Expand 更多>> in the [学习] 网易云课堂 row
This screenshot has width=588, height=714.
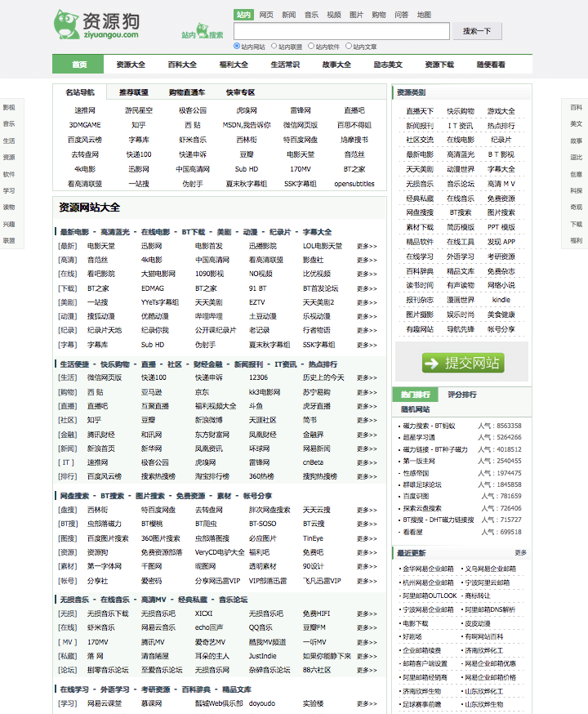pos(367,703)
